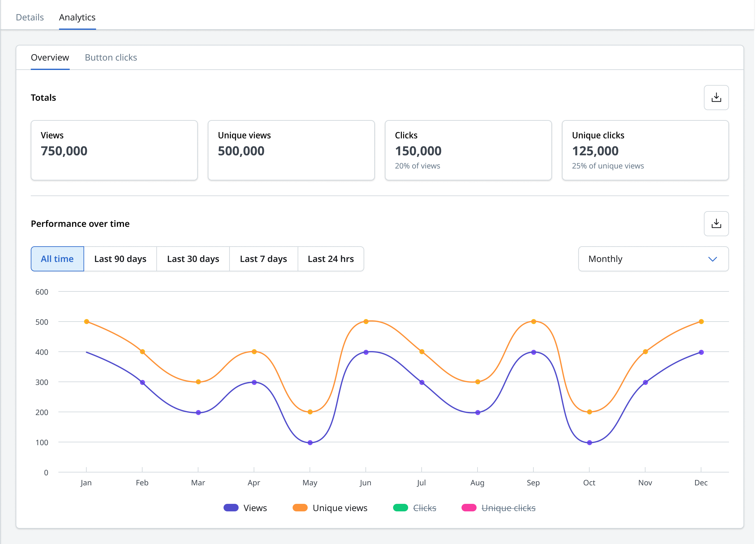This screenshot has height=544, width=756.
Task: Click the Views data point for Feb
Action: point(142,382)
